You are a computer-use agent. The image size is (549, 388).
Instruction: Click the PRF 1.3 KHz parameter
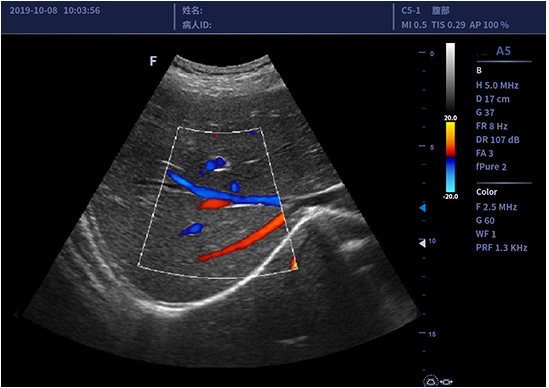(501, 248)
